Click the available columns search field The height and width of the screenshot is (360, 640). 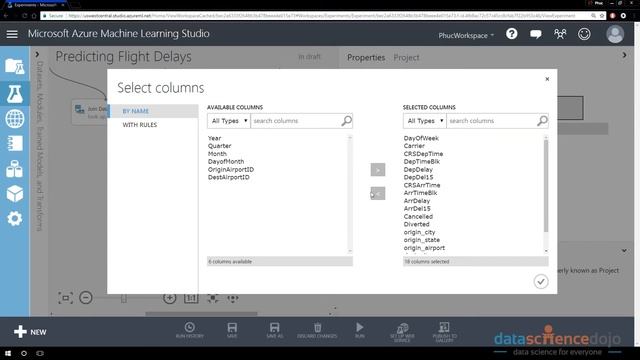(x=296, y=121)
